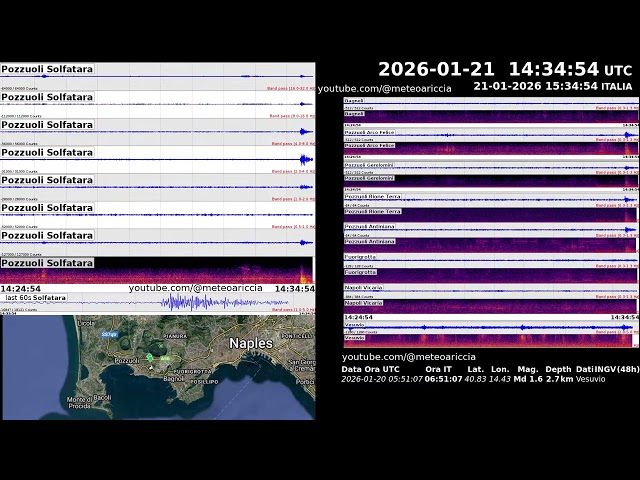Select the topmost Pozzuoli Solfatara trace label

(x=47, y=69)
